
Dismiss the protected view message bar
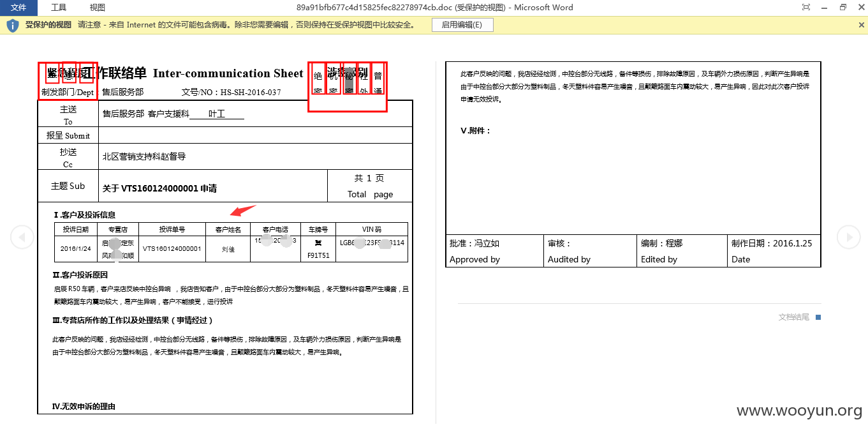click(862, 25)
